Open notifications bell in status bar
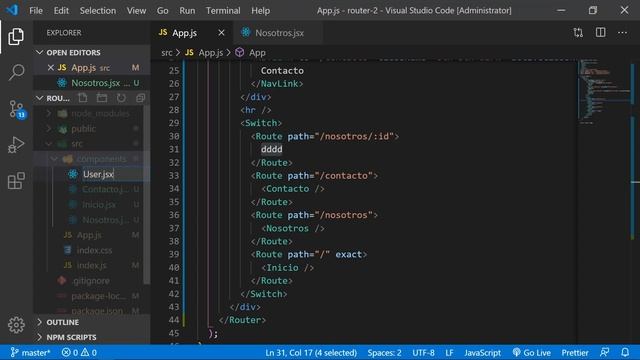640x360 pixels. (x=625, y=352)
